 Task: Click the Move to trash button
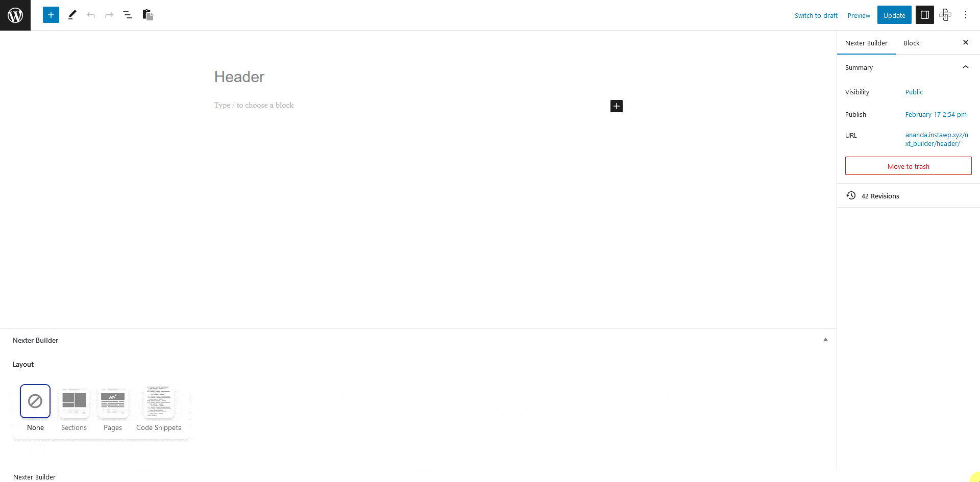[x=909, y=166]
